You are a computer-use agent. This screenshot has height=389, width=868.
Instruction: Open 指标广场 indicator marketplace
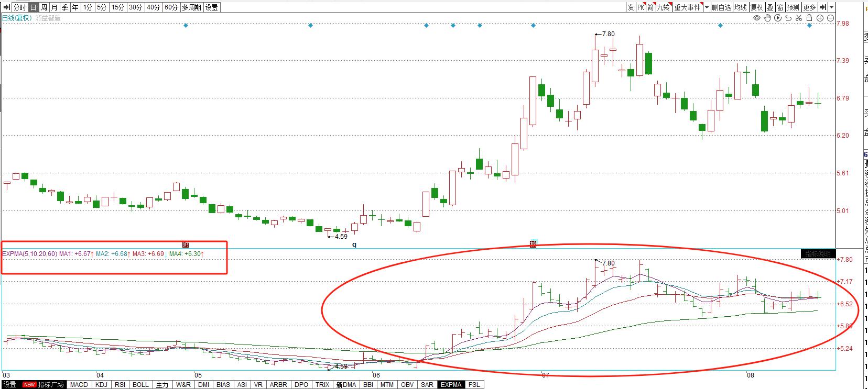pyautogui.click(x=51, y=385)
